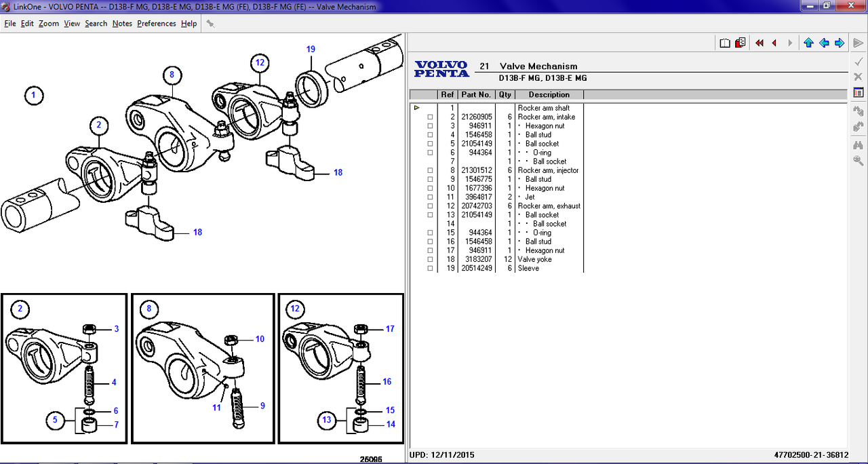Click the blue left arrow back icon

click(824, 43)
